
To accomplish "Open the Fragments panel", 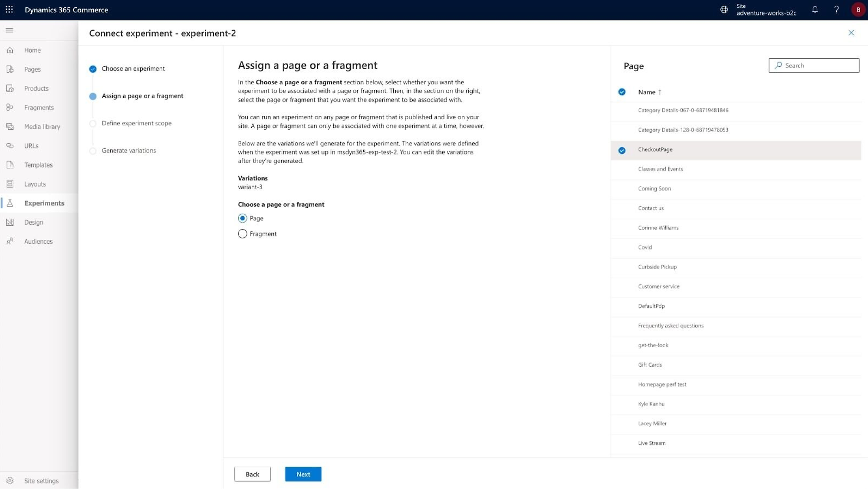I will [x=39, y=107].
